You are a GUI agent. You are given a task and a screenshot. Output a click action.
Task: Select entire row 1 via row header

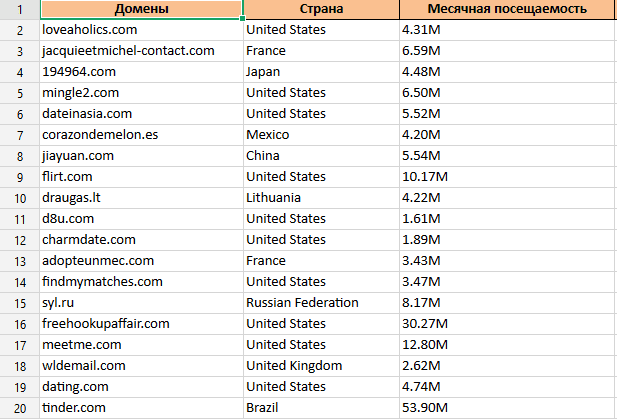coord(20,9)
